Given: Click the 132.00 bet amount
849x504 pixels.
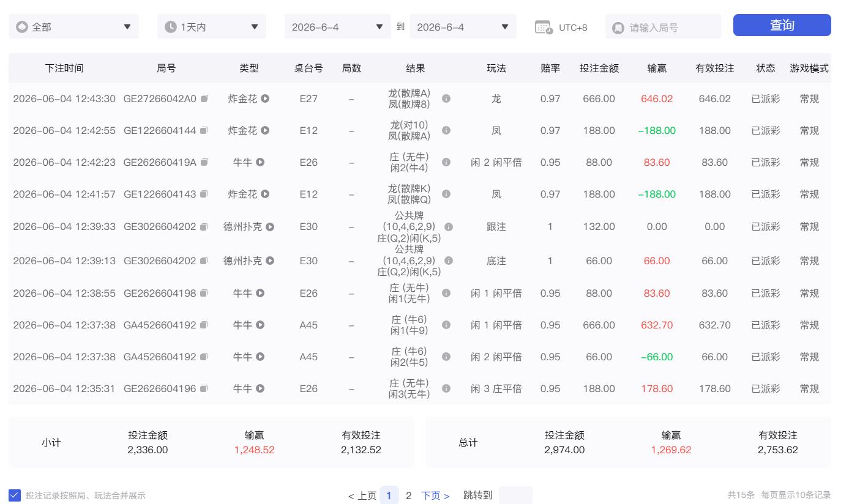Looking at the screenshot, I should (599, 226).
